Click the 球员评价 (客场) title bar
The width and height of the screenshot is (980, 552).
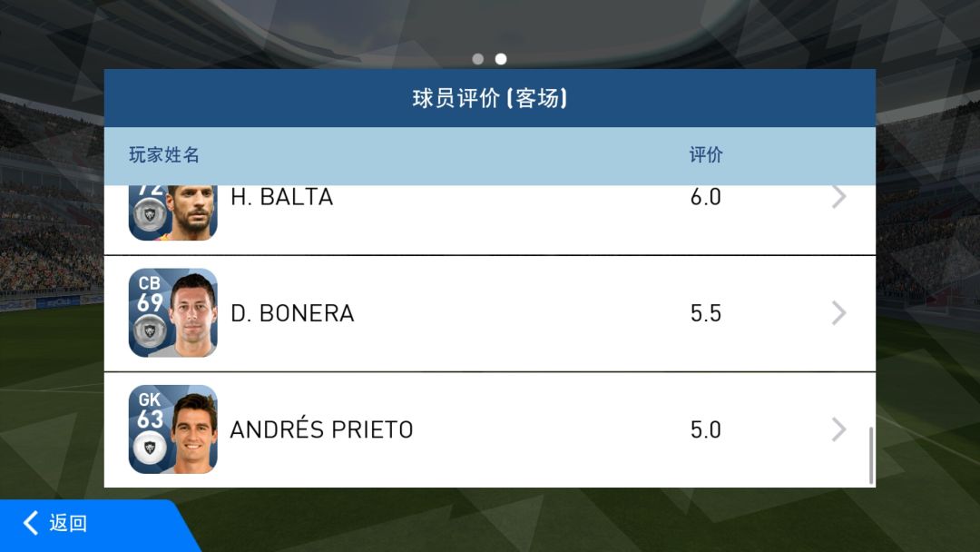tap(489, 98)
